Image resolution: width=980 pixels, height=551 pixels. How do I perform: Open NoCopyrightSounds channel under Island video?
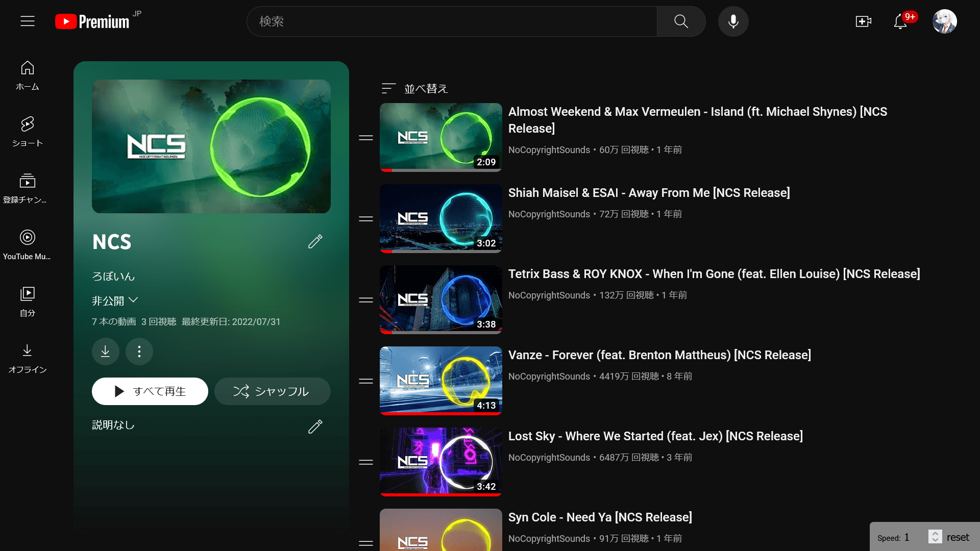(549, 150)
